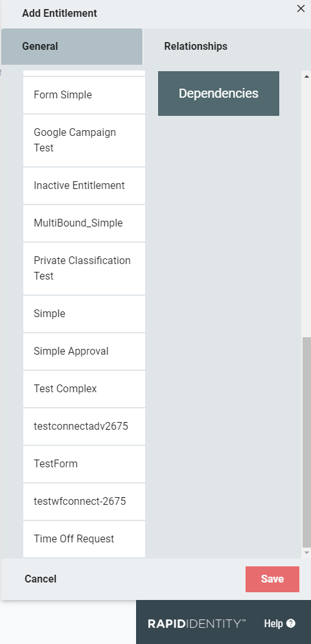Image resolution: width=311 pixels, height=644 pixels.
Task: Select Google Campaign Test entry
Action: coord(84,140)
